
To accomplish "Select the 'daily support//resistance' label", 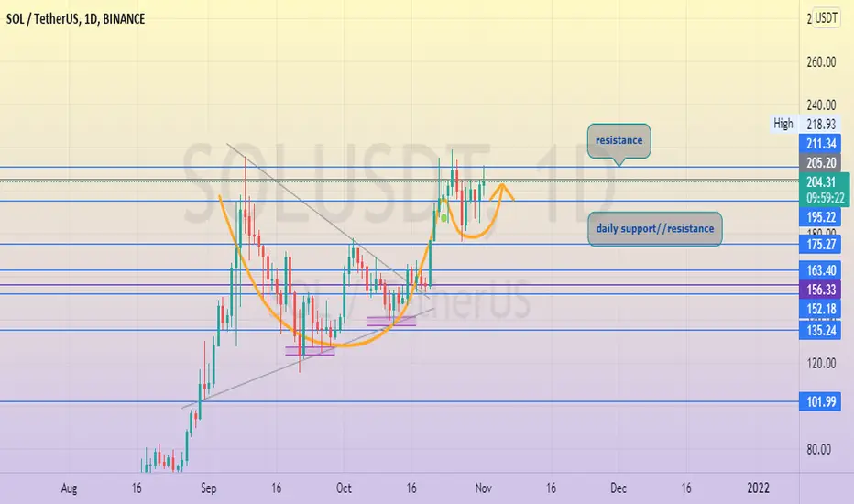I will click(654, 229).
